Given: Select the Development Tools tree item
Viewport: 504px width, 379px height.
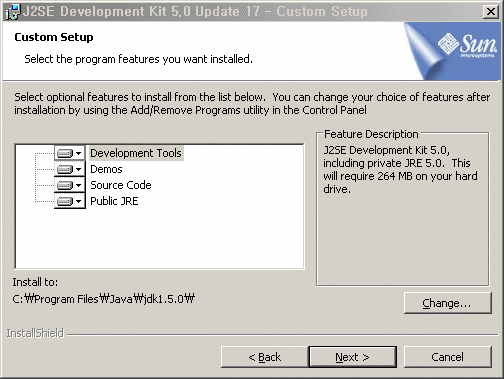Looking at the screenshot, I should [136, 153].
